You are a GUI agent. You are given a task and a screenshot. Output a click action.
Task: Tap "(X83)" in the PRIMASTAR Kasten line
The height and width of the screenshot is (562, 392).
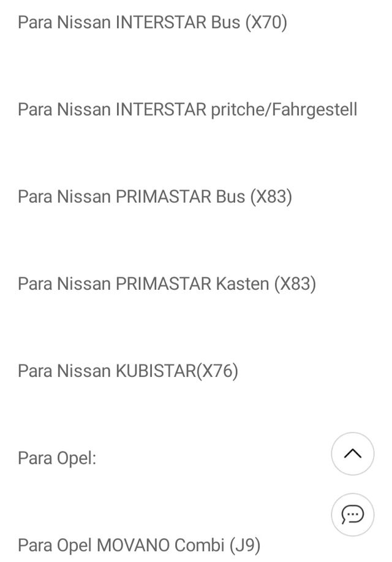pyautogui.click(x=295, y=284)
